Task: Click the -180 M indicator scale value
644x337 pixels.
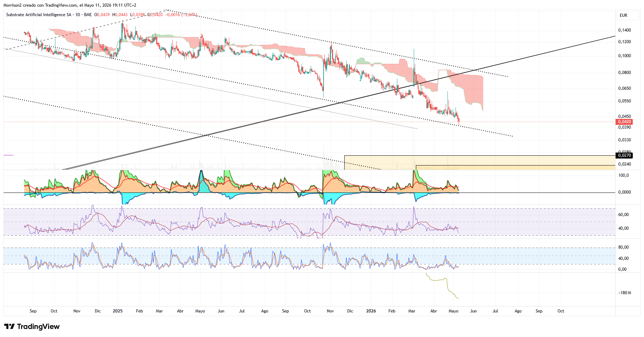Action: (625, 293)
